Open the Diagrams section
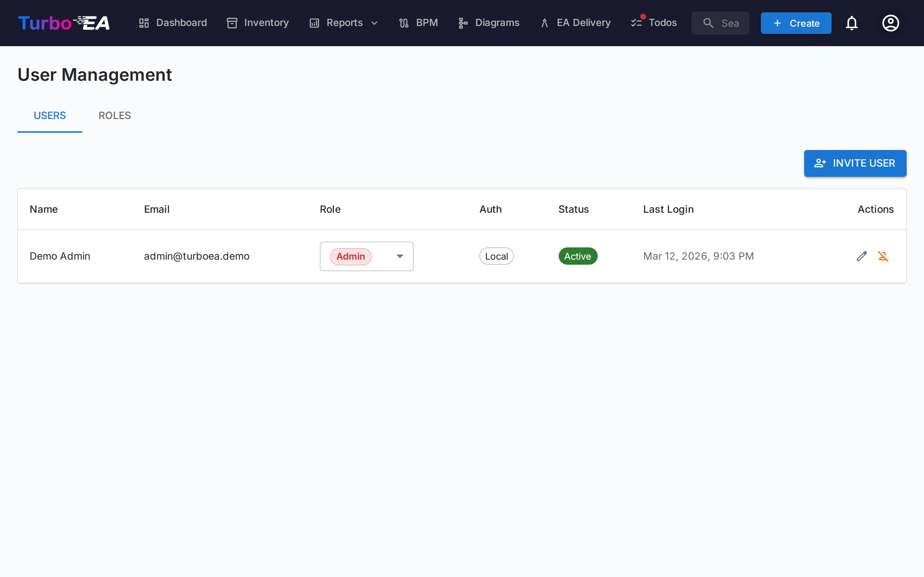Viewport: 924px width, 577px height. point(489,23)
